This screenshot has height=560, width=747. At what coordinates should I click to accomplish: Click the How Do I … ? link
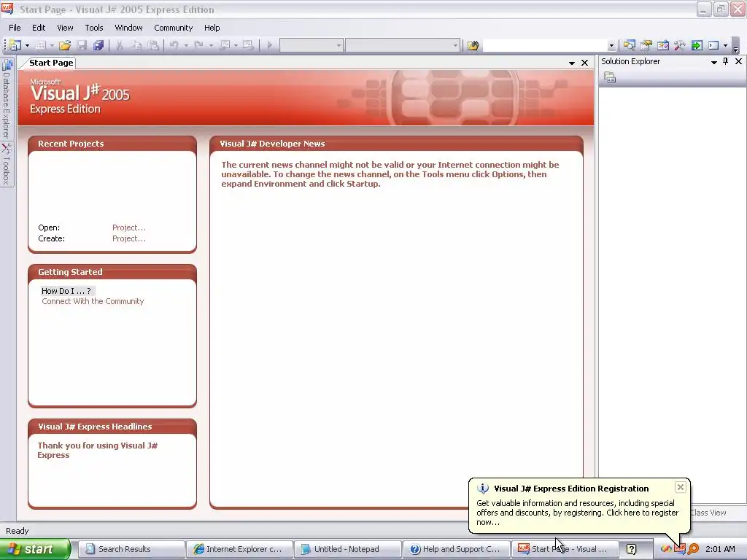[x=66, y=291]
